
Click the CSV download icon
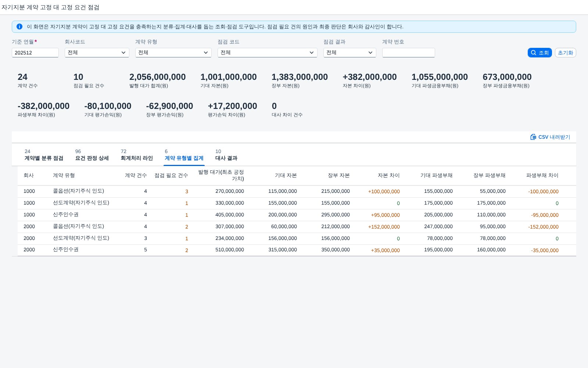point(533,137)
